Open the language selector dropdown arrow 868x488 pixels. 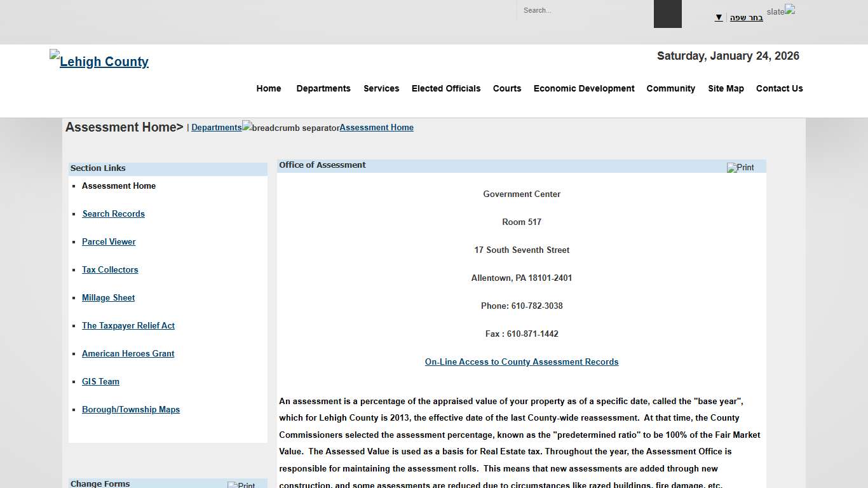(x=719, y=18)
